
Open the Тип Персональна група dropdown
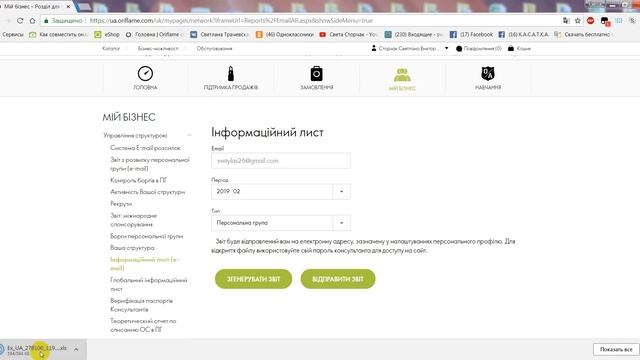click(x=281, y=223)
